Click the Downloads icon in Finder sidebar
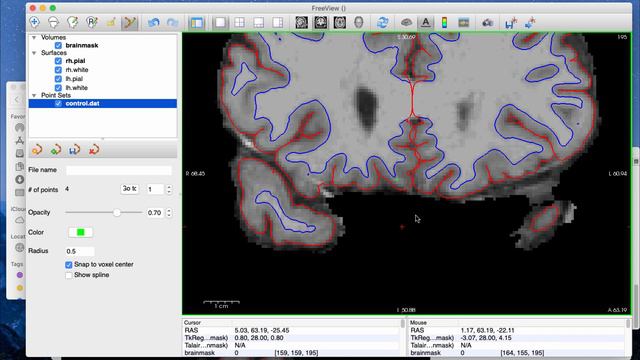This screenshot has height=360, width=640. click(20, 180)
